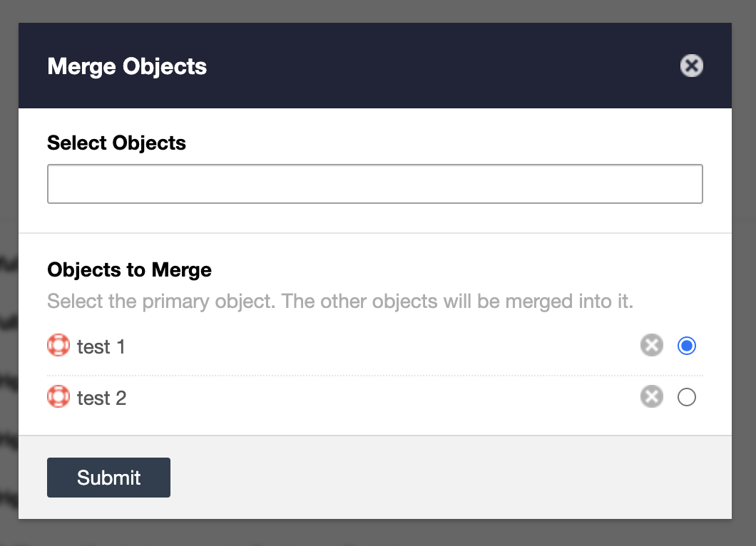This screenshot has width=756, height=546.
Task: Click the gray footer area right of Submit
Action: click(x=449, y=478)
